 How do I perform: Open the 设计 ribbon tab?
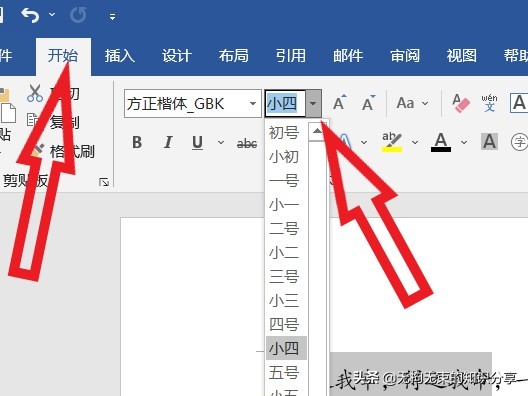(x=177, y=56)
